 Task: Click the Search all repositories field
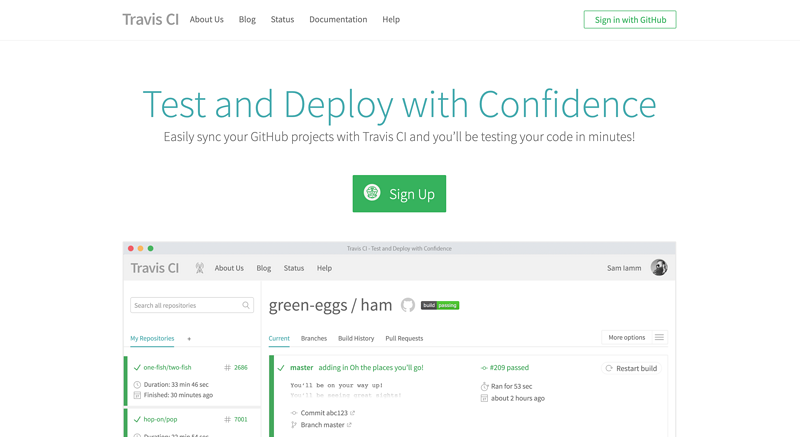click(x=192, y=305)
